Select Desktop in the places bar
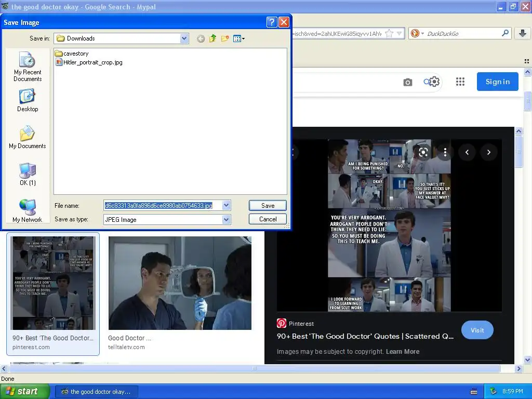The width and height of the screenshot is (532, 399). tap(28, 100)
